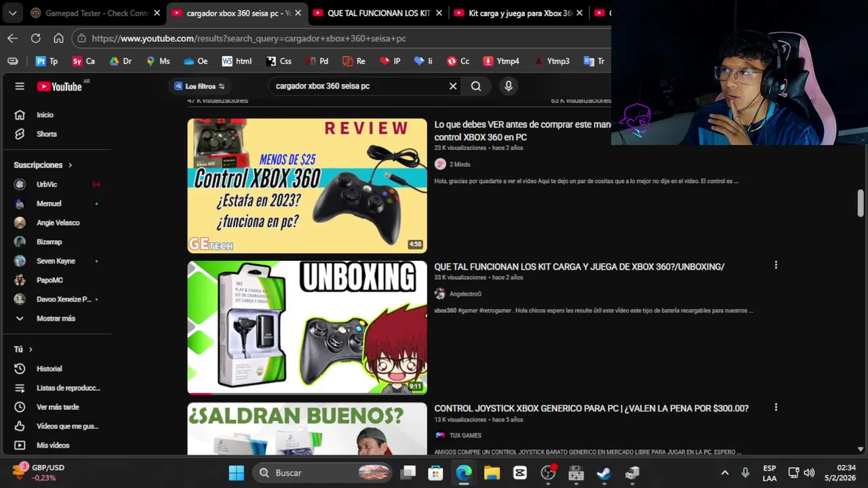Start voice search with the microphone
The image size is (868, 488).
click(x=508, y=86)
